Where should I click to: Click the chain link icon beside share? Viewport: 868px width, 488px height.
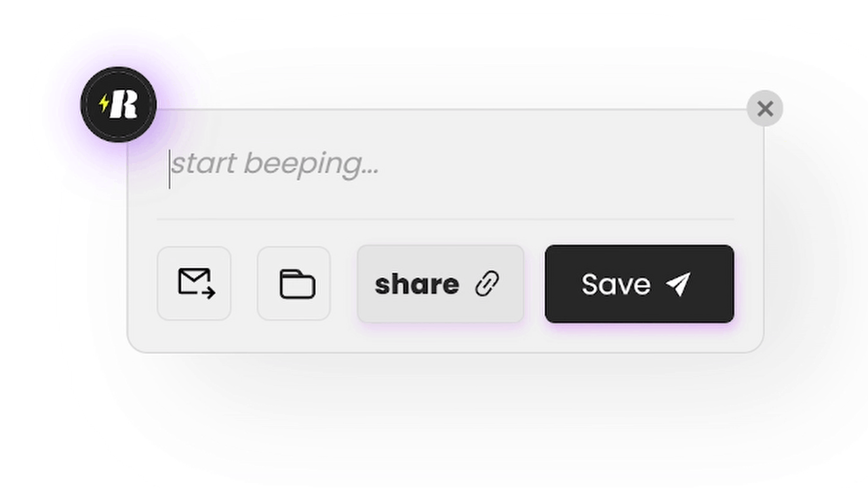click(x=487, y=284)
